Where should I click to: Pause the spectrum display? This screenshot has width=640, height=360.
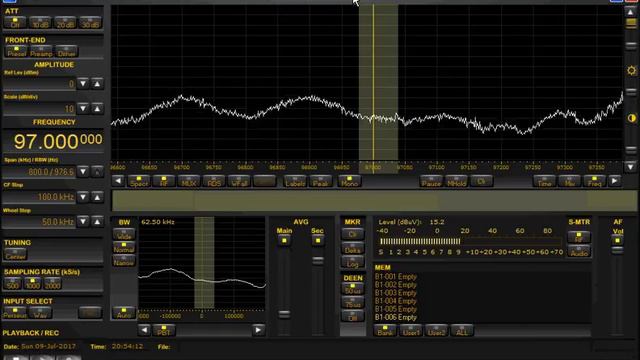click(431, 181)
